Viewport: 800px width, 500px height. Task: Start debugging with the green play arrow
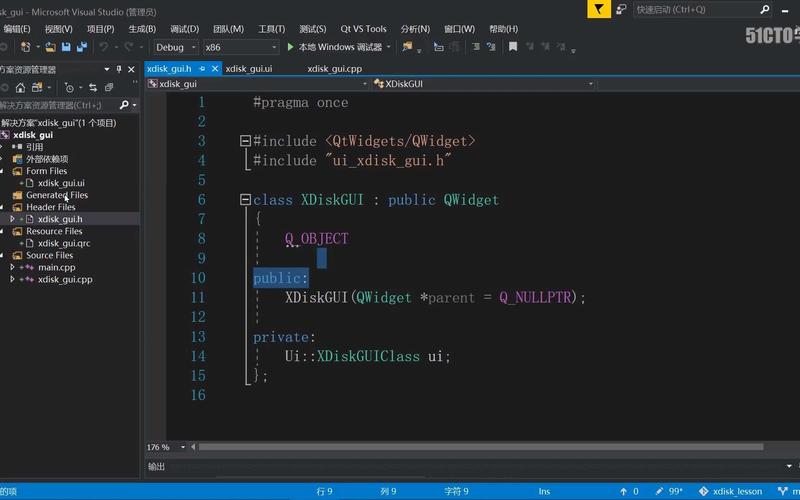(290, 47)
